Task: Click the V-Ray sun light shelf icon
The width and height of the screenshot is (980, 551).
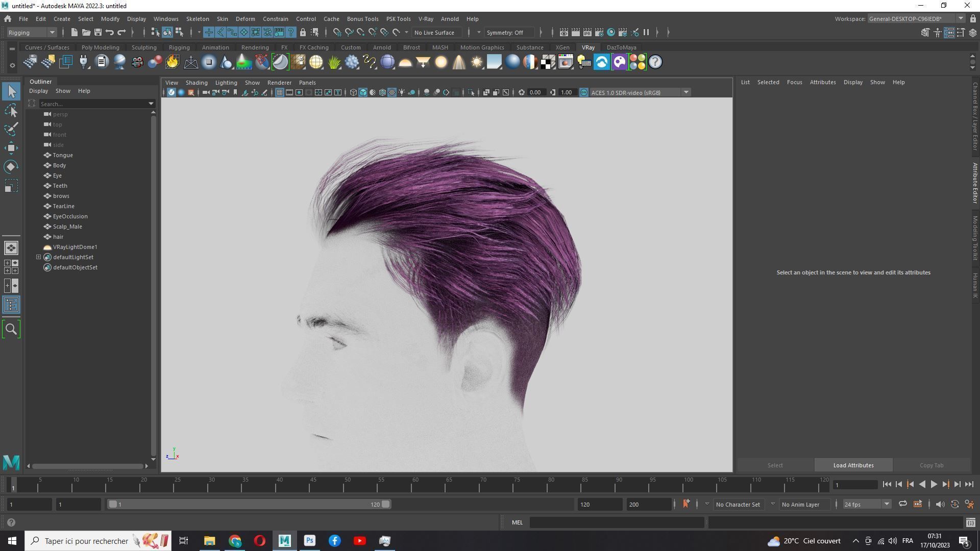Action: pyautogui.click(x=477, y=62)
